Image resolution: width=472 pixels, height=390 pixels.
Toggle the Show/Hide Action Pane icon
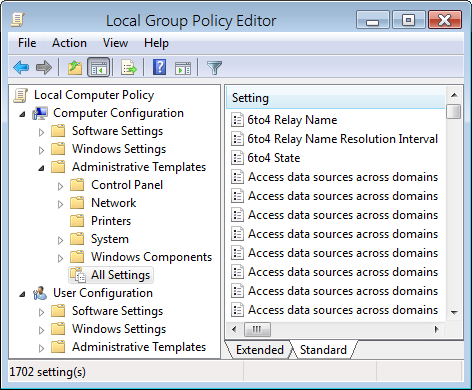(x=183, y=68)
